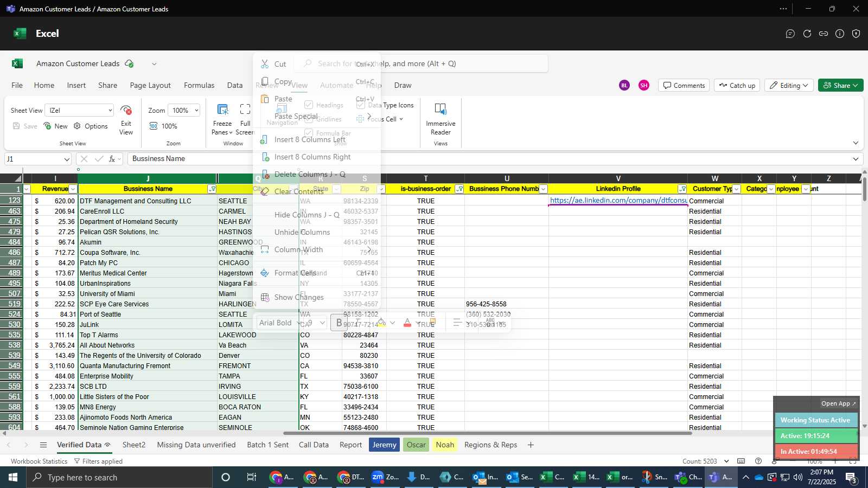Choose Insert 8 Columns Right
Screen dimensions: 868x488
(x=316, y=157)
